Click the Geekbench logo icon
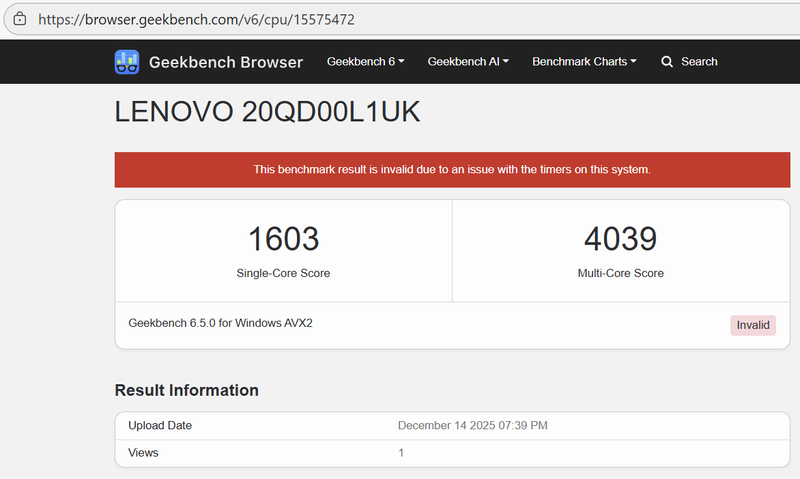The width and height of the screenshot is (800, 479). click(x=127, y=62)
